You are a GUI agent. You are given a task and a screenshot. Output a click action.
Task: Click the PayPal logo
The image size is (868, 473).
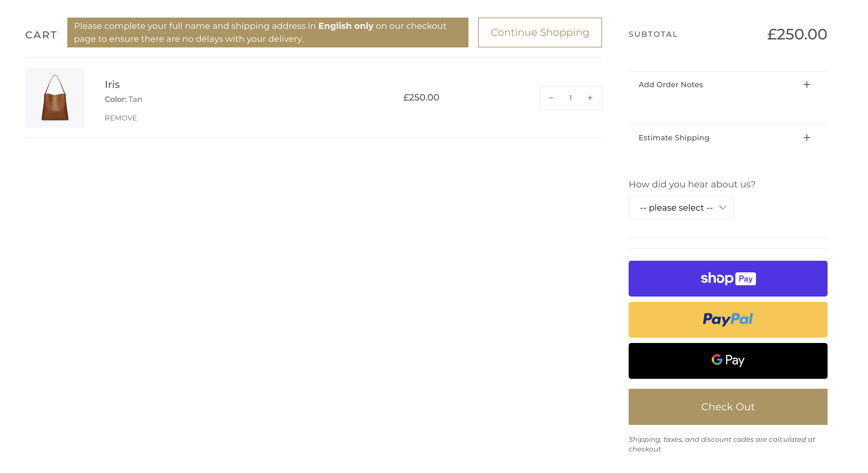pos(727,319)
